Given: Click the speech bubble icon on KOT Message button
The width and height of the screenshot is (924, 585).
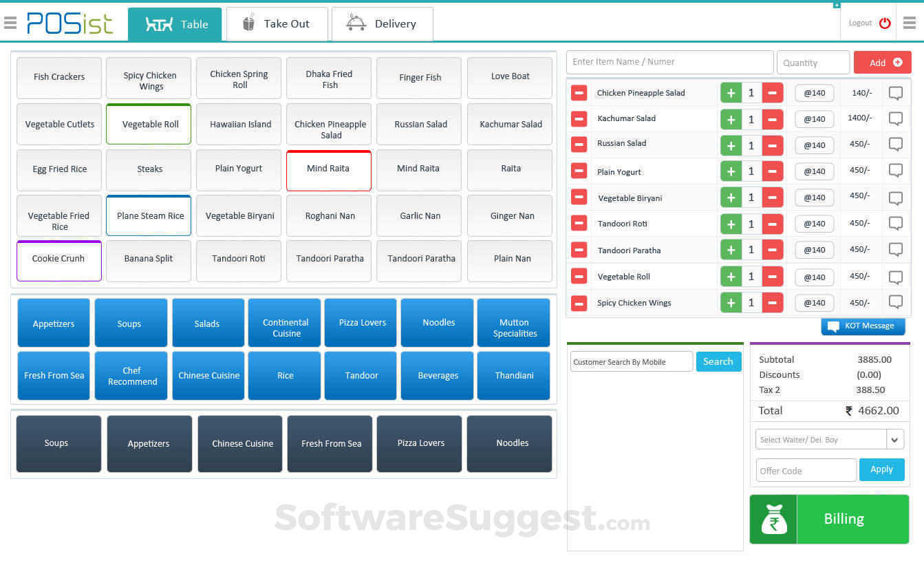Looking at the screenshot, I should 835,326.
